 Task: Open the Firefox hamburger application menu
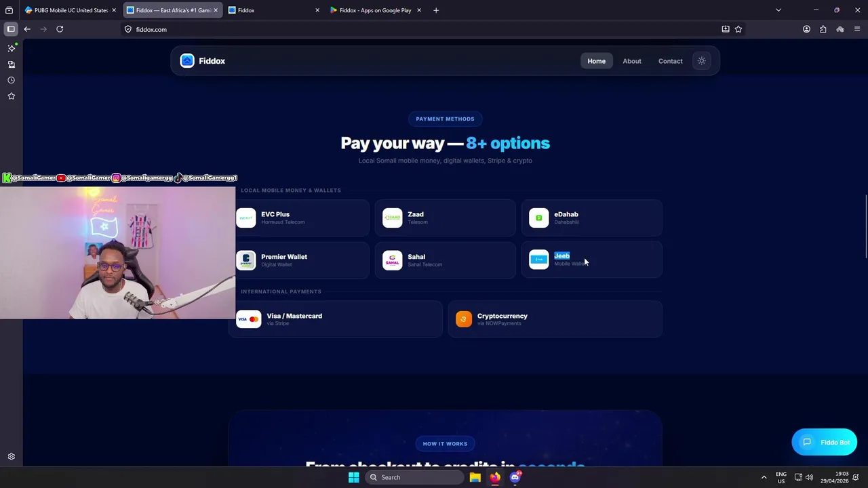(857, 29)
